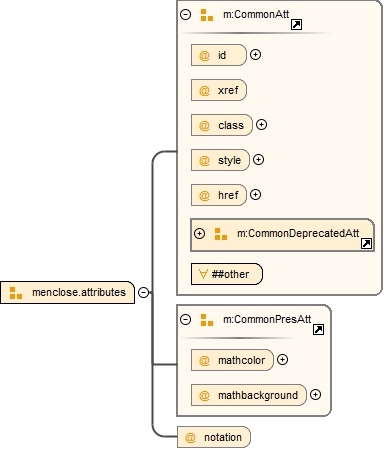Viewport: 384px width, 453px height.
Task: Click the m:CommonPresAtt reference arrow icon
Action: point(318,330)
